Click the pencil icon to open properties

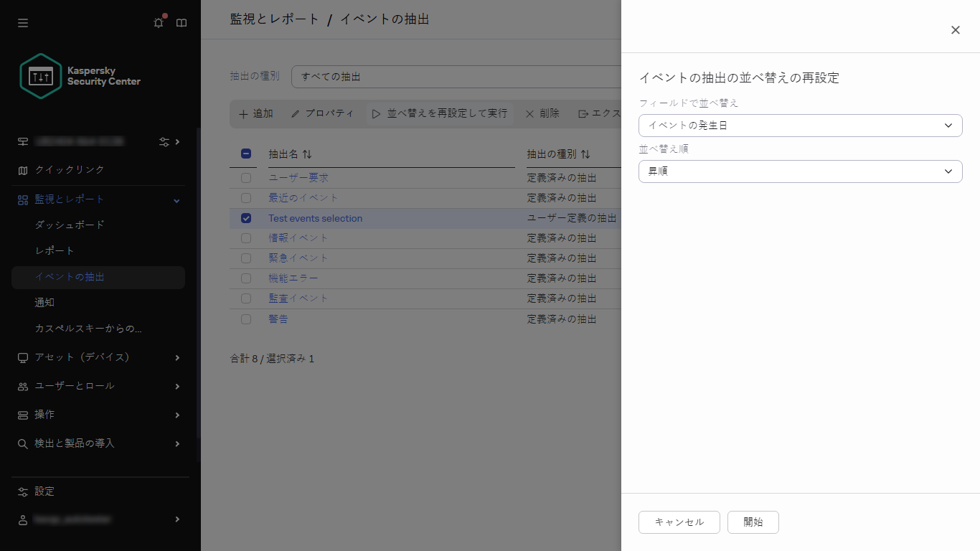(x=296, y=113)
